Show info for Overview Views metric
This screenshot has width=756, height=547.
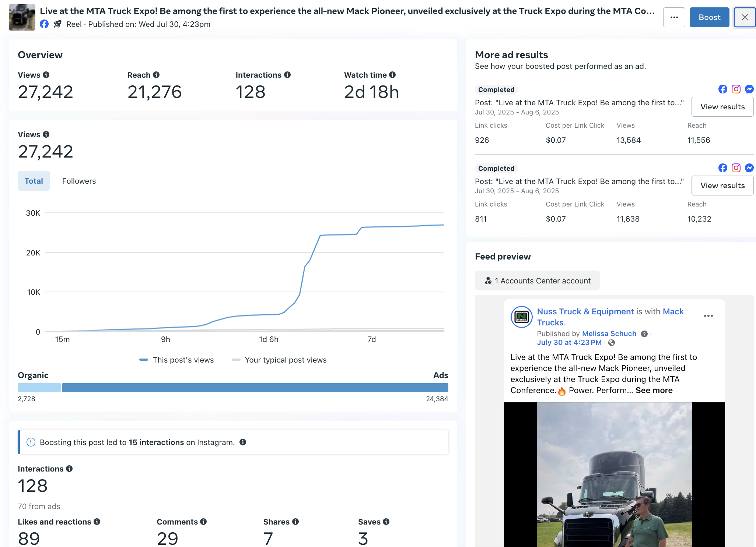pyautogui.click(x=46, y=75)
